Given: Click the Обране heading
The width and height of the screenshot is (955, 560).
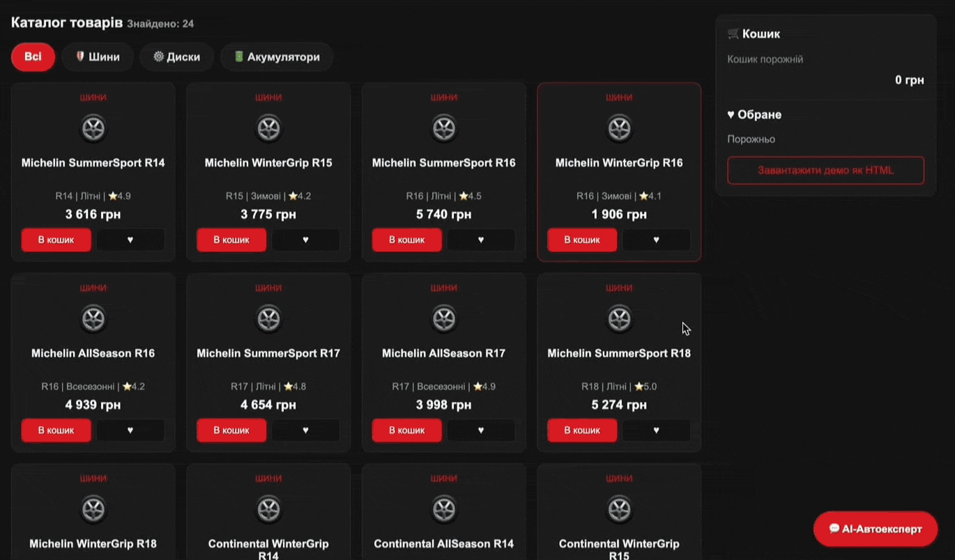Looking at the screenshot, I should [754, 114].
